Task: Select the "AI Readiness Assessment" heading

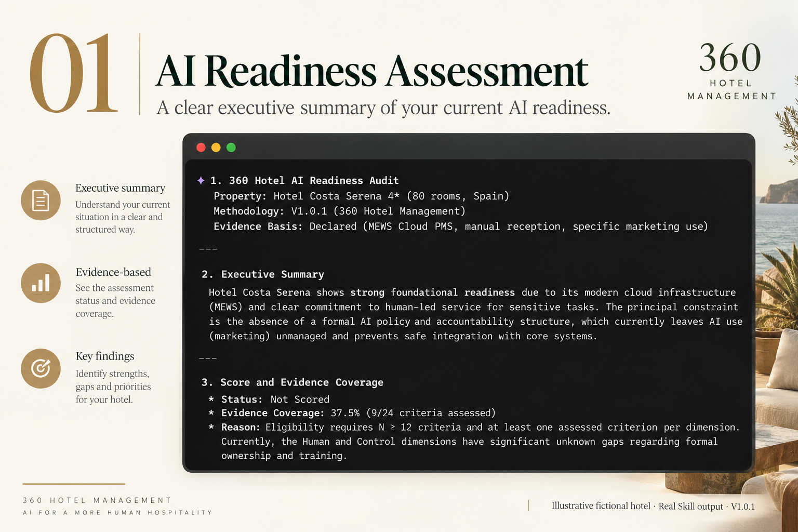Action: (372, 71)
